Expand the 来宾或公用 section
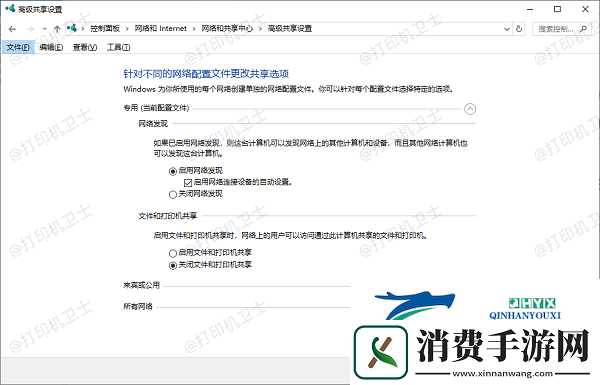Screen dimensions: 600x385 tap(142, 285)
